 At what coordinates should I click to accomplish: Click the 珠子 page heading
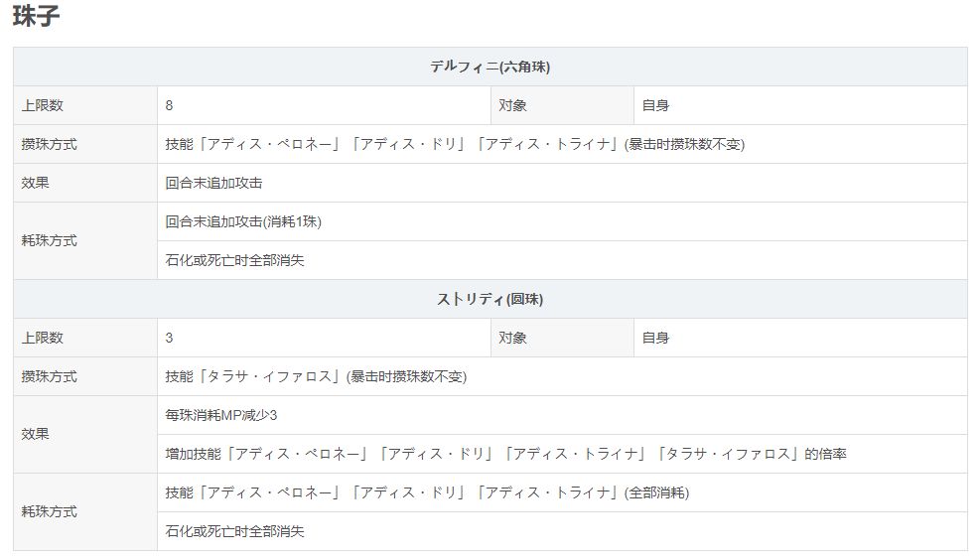[37, 17]
